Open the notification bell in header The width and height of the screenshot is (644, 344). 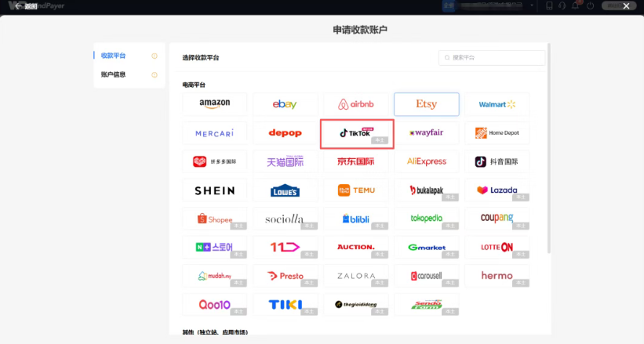point(576,5)
